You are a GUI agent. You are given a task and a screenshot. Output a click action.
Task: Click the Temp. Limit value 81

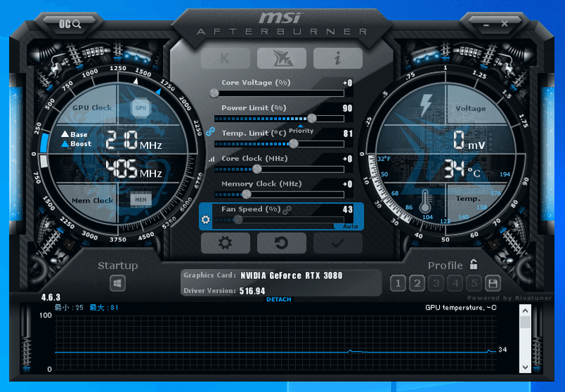(347, 133)
